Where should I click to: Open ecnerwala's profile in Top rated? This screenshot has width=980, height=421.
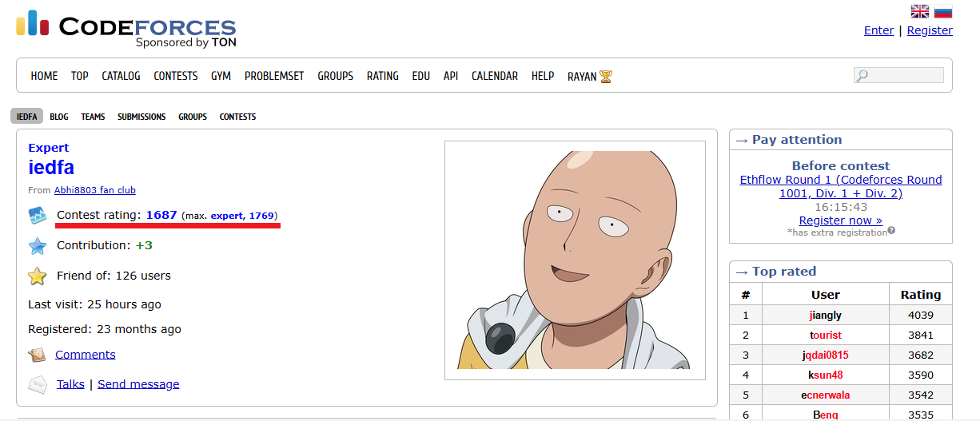tap(826, 395)
